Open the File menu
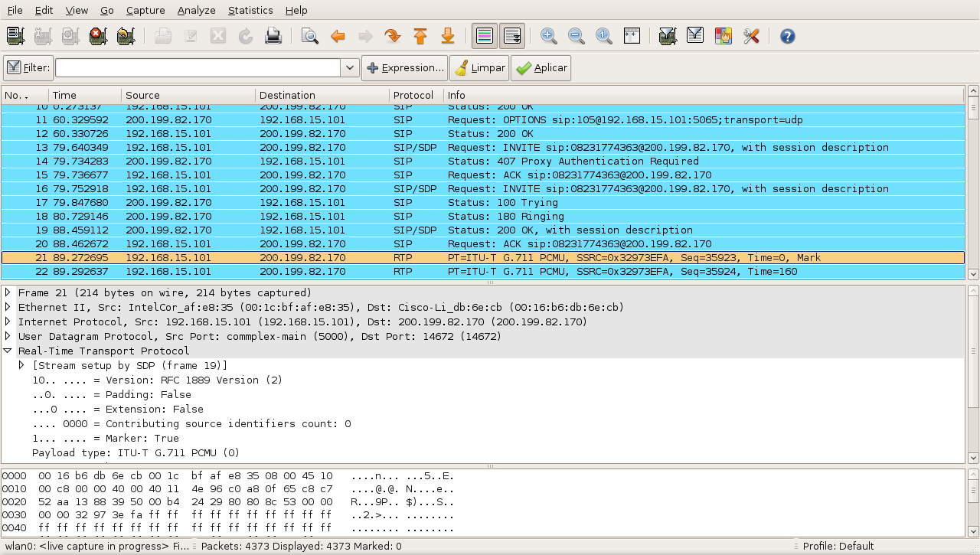The image size is (980, 555). tap(15, 10)
